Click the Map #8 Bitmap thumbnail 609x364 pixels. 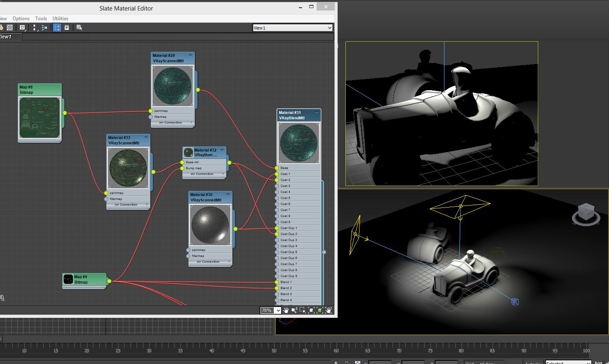40,118
